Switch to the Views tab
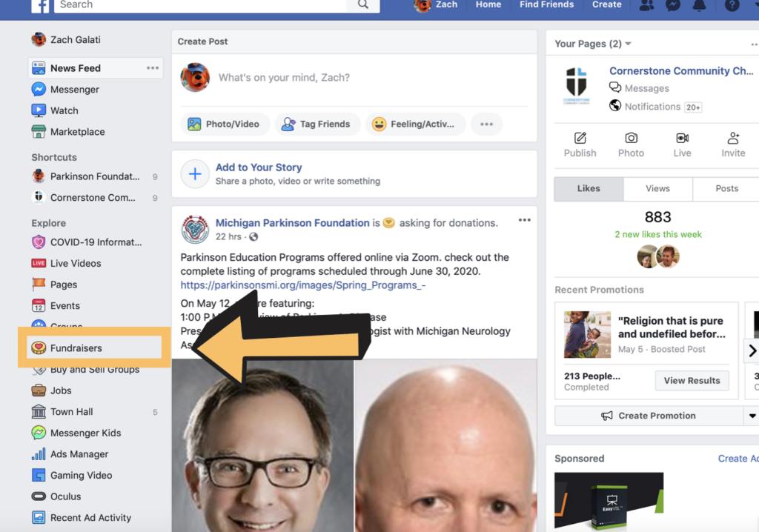The image size is (759, 532). pos(658,189)
